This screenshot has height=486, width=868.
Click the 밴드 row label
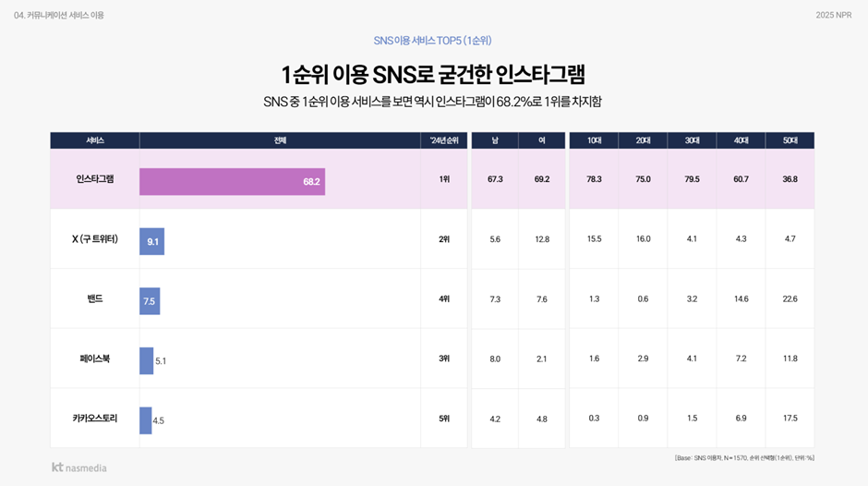click(x=95, y=298)
